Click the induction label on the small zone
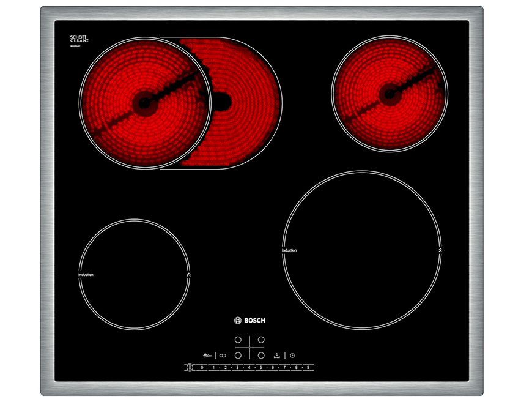 coord(86,275)
